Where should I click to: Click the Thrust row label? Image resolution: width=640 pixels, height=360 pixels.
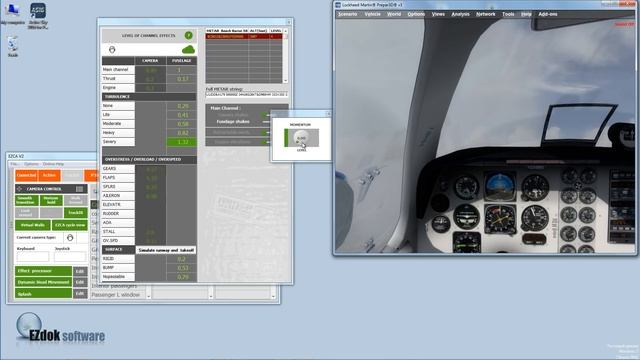point(118,78)
